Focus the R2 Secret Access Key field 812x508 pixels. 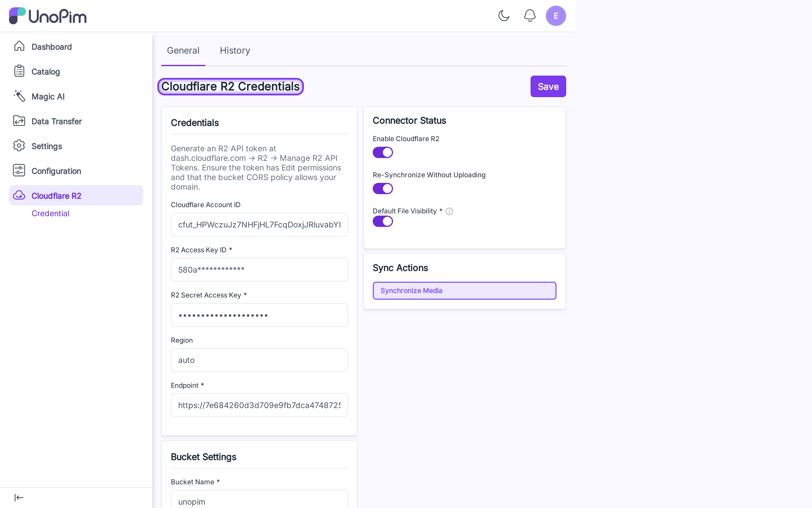coord(259,315)
